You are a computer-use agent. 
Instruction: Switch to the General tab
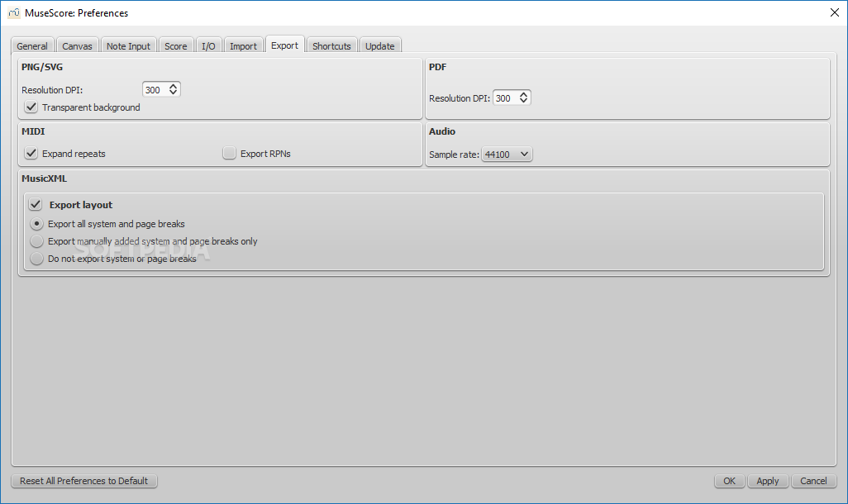point(32,46)
